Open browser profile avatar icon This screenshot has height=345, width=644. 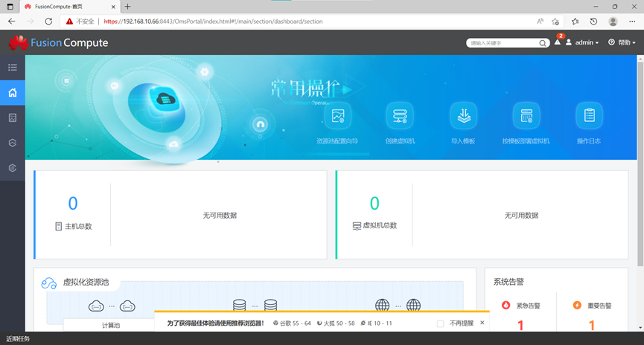(x=613, y=22)
